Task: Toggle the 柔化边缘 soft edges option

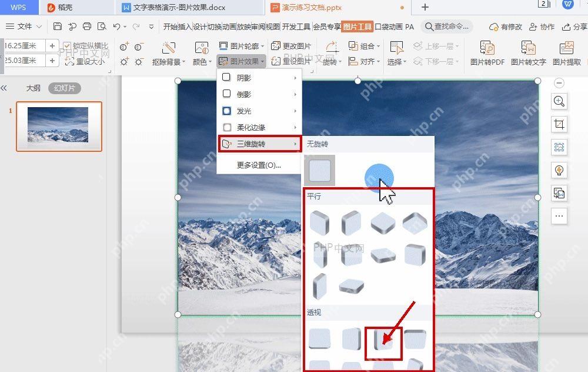Action: [x=259, y=127]
